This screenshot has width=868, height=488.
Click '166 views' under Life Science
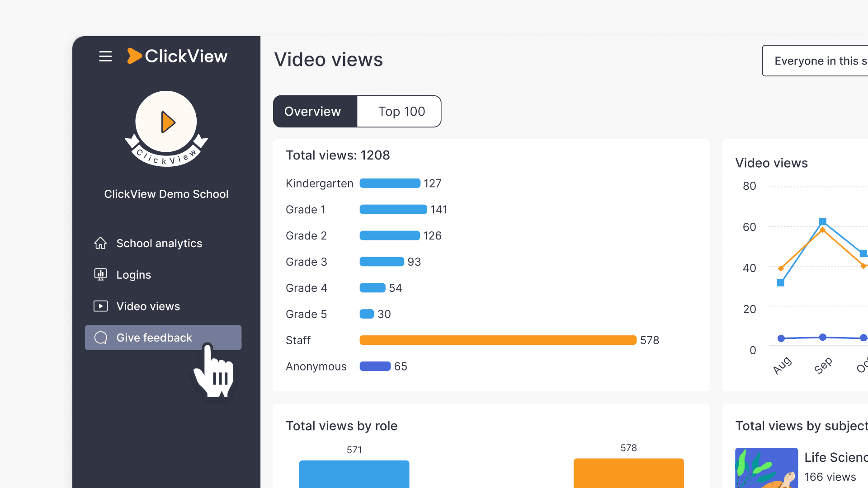coord(830,477)
